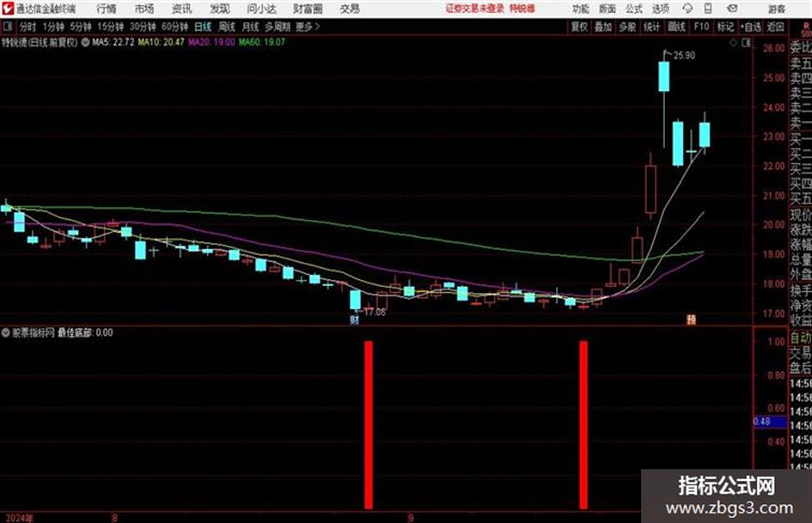
Task: Open the 财富圈 menu
Action: click(x=308, y=9)
